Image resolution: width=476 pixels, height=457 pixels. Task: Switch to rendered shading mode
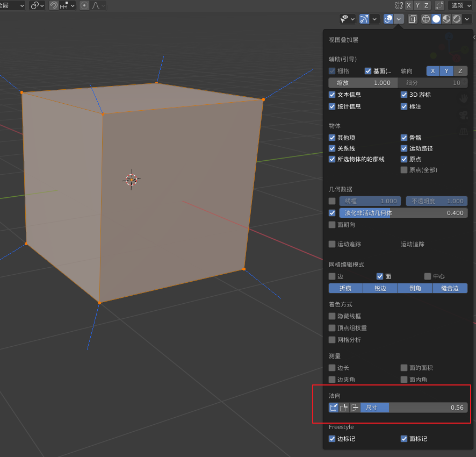pos(457,19)
